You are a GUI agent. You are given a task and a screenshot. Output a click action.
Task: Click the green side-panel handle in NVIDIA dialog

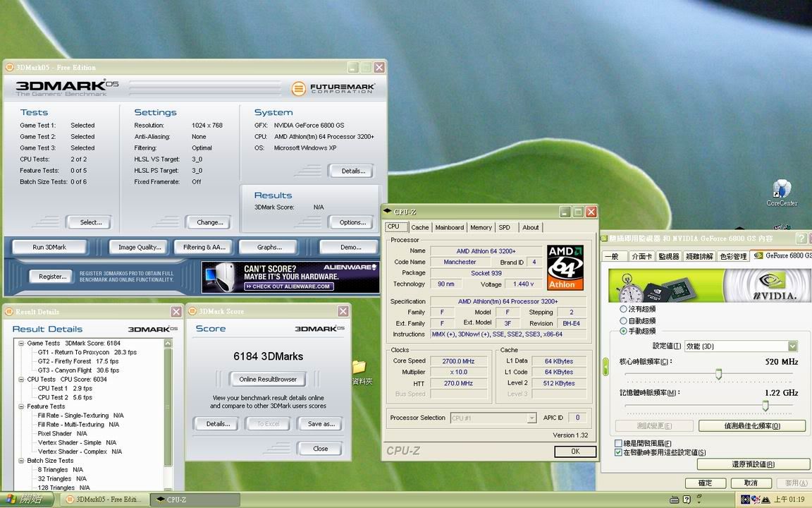coord(605,367)
